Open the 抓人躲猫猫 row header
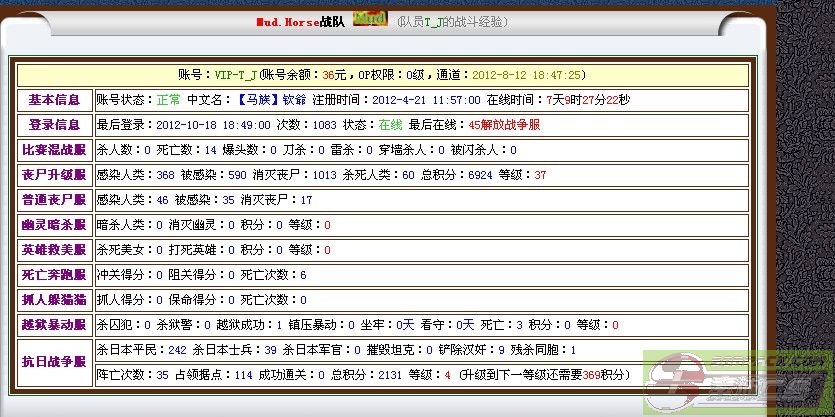The height and width of the screenshot is (417, 835). click(54, 300)
